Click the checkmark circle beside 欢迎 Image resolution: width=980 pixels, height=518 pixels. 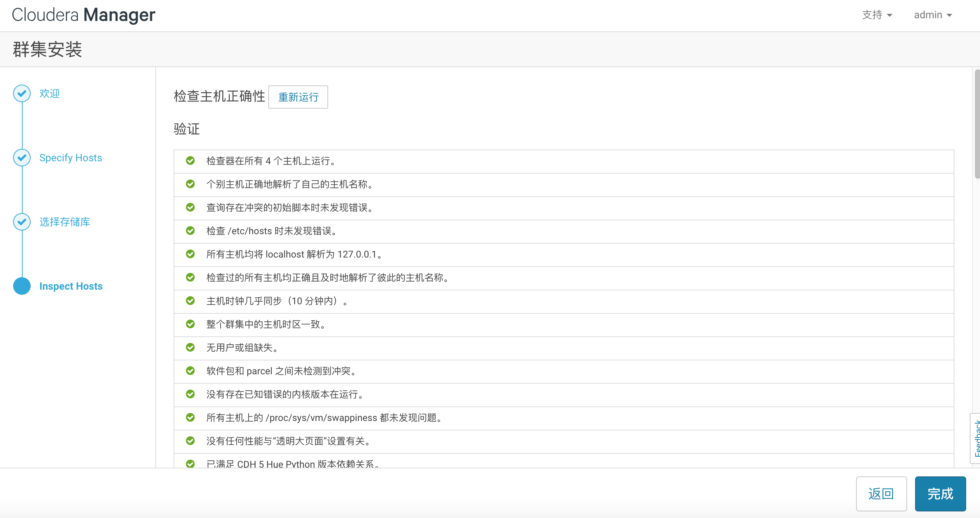[x=22, y=93]
